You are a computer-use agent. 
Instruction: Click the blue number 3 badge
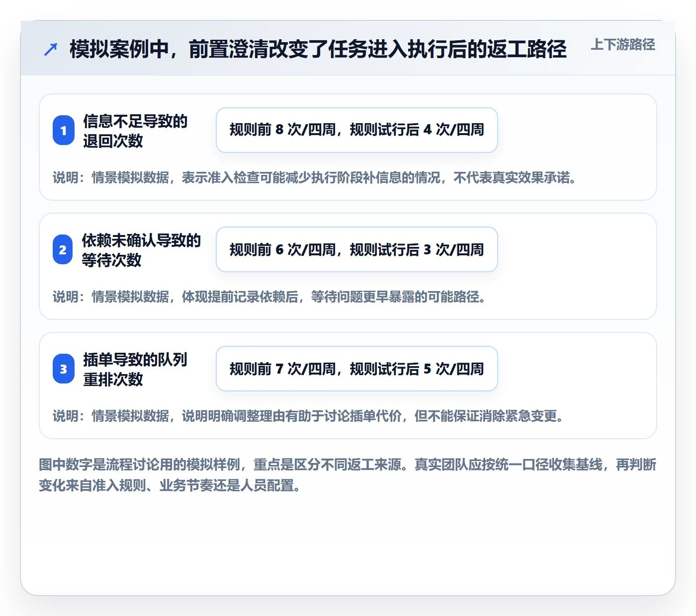pyautogui.click(x=64, y=369)
